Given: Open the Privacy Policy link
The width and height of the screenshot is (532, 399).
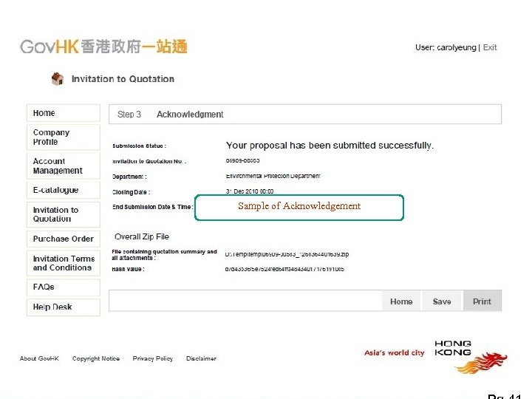Looking at the screenshot, I should point(153,358).
